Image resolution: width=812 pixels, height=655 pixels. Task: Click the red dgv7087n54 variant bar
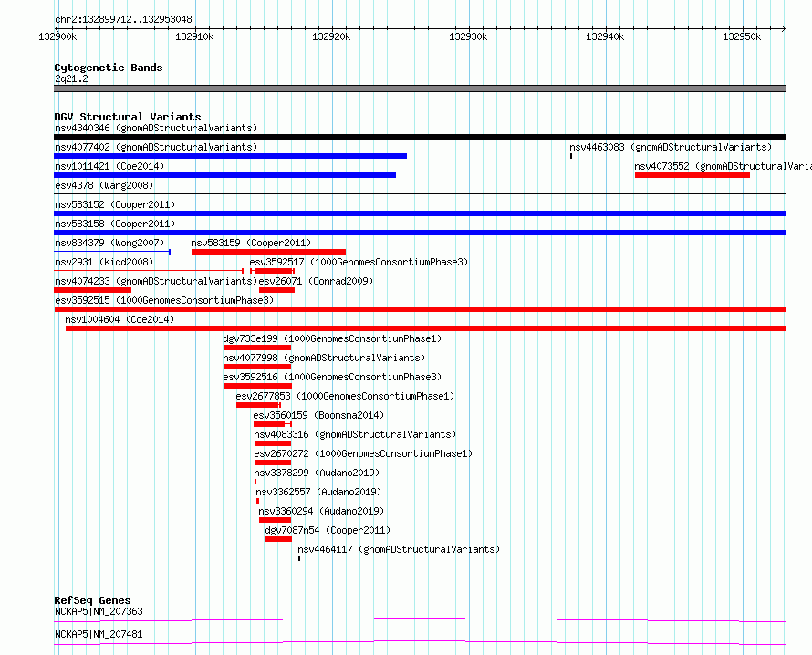click(278, 539)
